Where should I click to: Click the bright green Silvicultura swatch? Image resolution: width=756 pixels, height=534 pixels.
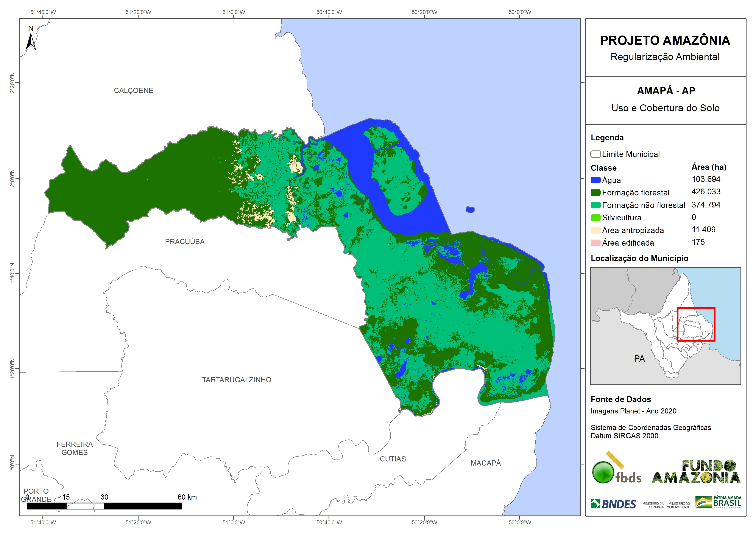[x=595, y=217]
